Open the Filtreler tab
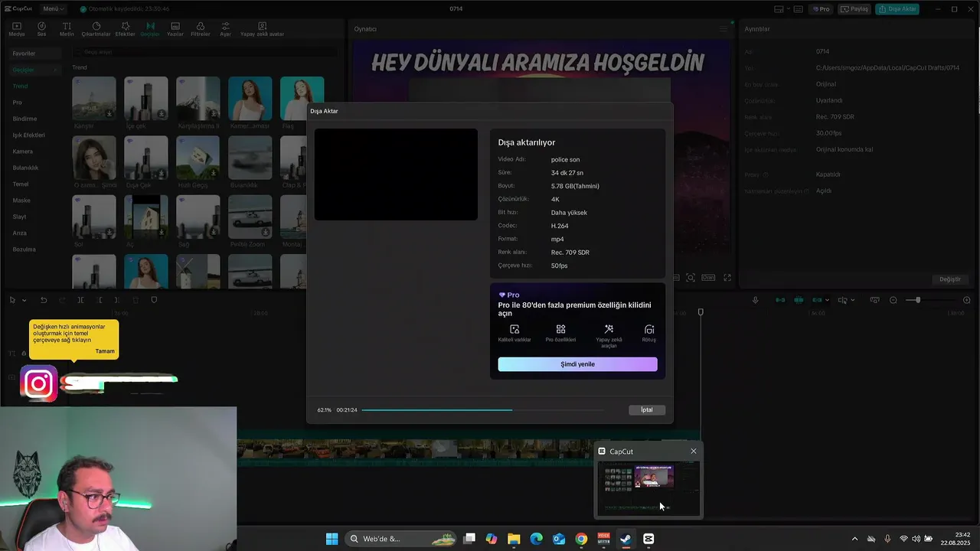 pyautogui.click(x=200, y=29)
